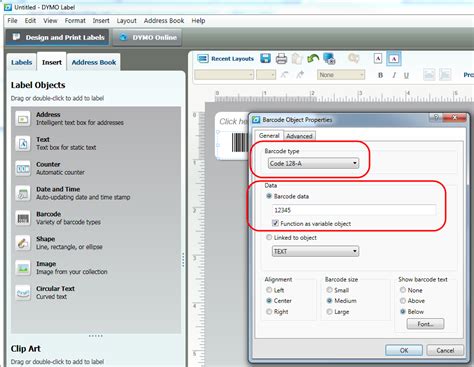474x367 pixels.
Task: Choose Left alignment option
Action: [269, 290]
